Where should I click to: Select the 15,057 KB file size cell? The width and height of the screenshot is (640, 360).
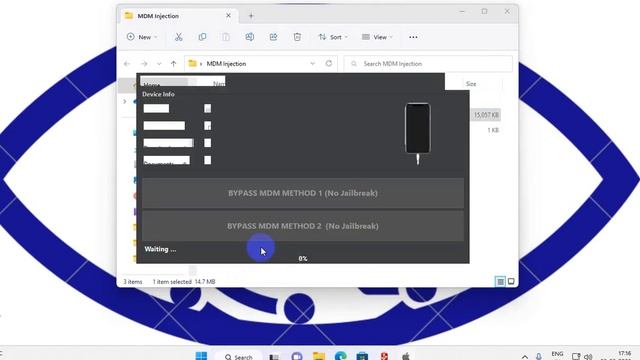point(486,115)
